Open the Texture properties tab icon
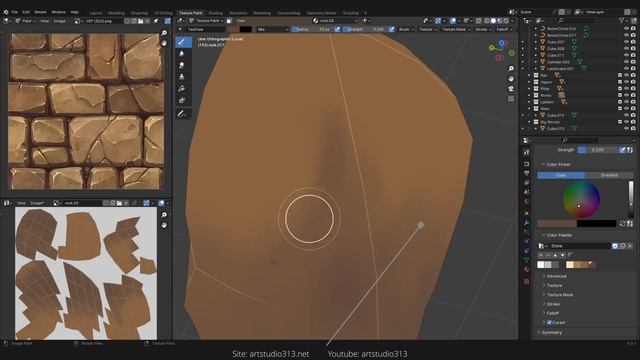Screen dimensions: 640x360 (x=527, y=281)
